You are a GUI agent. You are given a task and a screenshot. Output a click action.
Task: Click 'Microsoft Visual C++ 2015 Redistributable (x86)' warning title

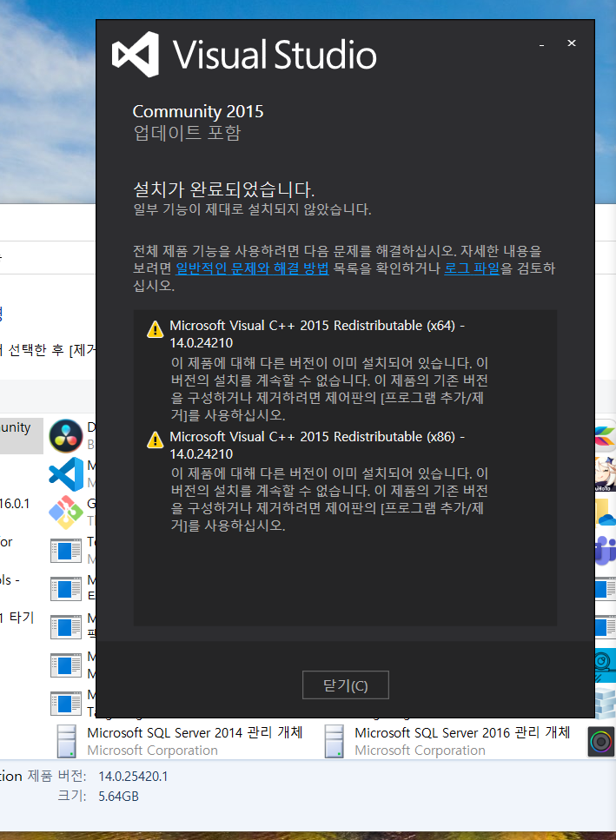point(317,445)
